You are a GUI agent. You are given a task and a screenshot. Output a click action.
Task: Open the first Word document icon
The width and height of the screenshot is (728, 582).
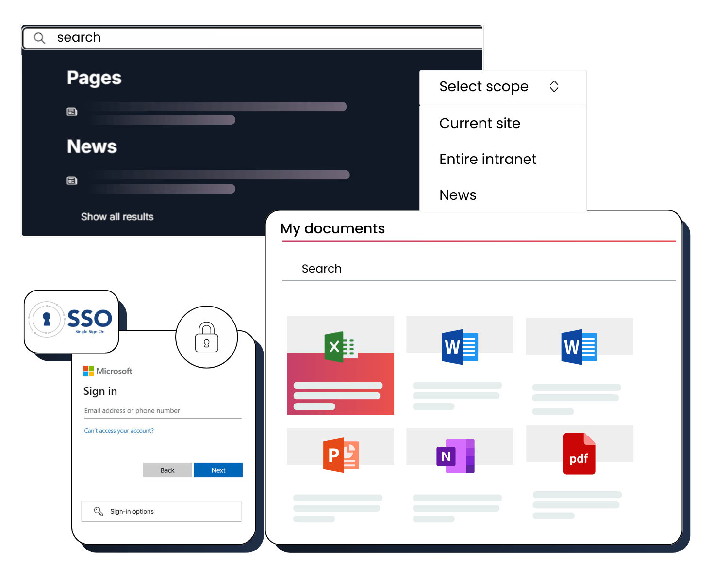tap(460, 347)
